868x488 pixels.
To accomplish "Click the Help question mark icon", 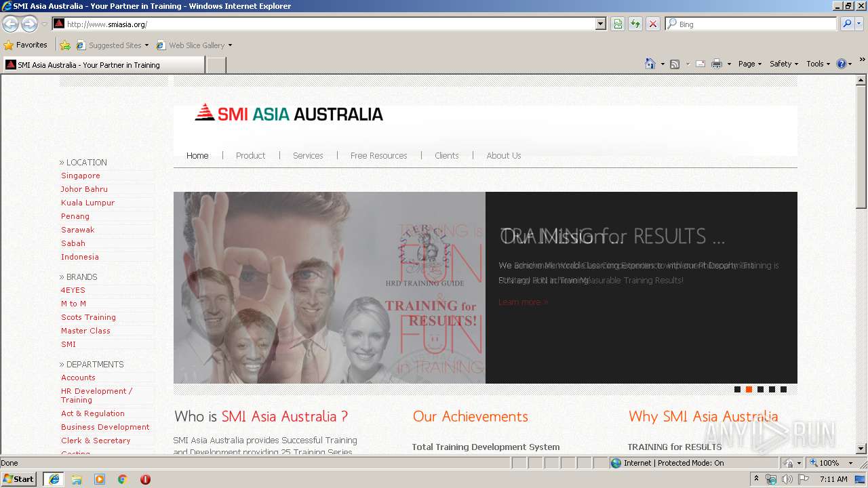I will (842, 64).
